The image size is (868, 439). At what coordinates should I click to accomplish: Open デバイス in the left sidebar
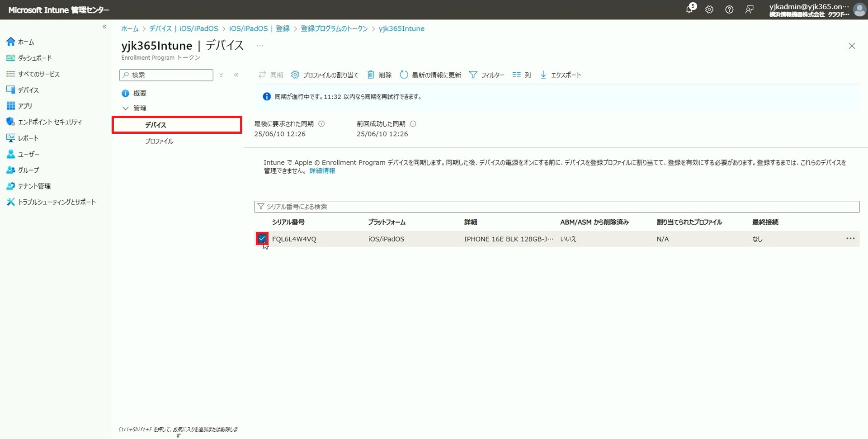23,90
